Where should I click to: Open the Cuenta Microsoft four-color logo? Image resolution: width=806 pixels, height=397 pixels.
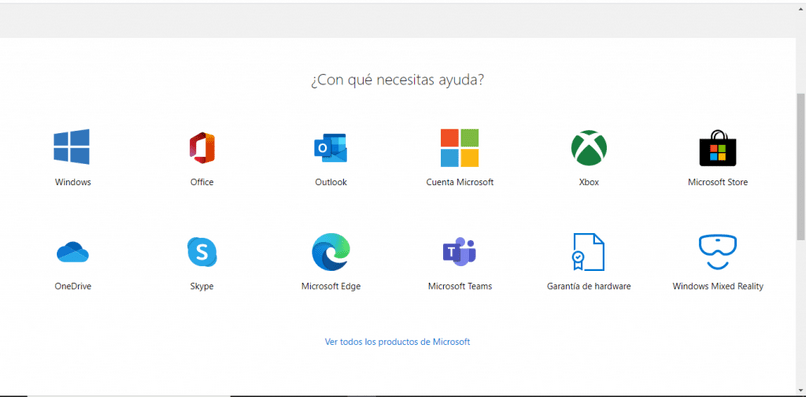pos(460,148)
